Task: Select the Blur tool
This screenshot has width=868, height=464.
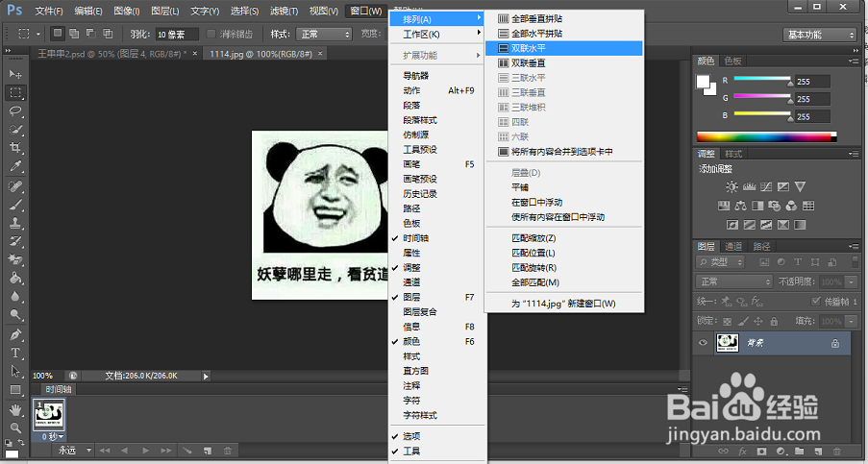Action: 15,296
